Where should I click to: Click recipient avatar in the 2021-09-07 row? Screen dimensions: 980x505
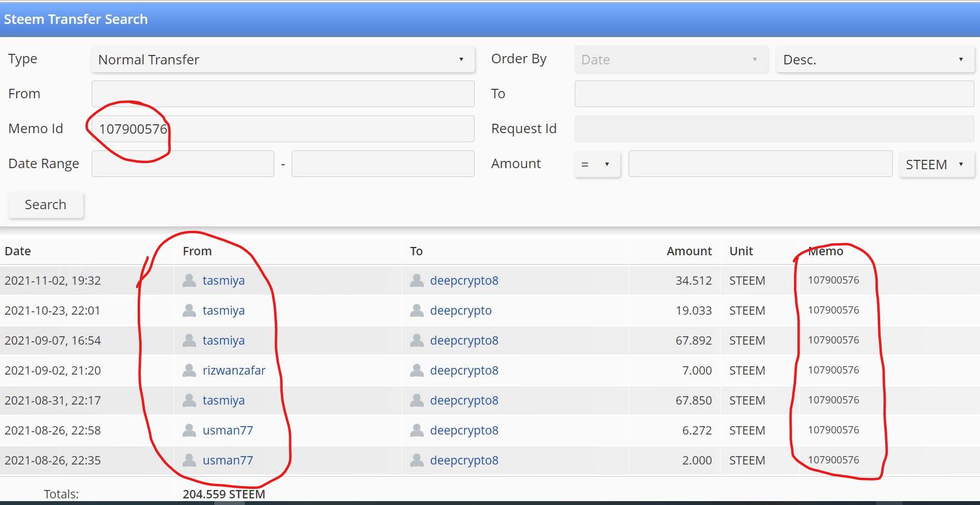tap(417, 340)
